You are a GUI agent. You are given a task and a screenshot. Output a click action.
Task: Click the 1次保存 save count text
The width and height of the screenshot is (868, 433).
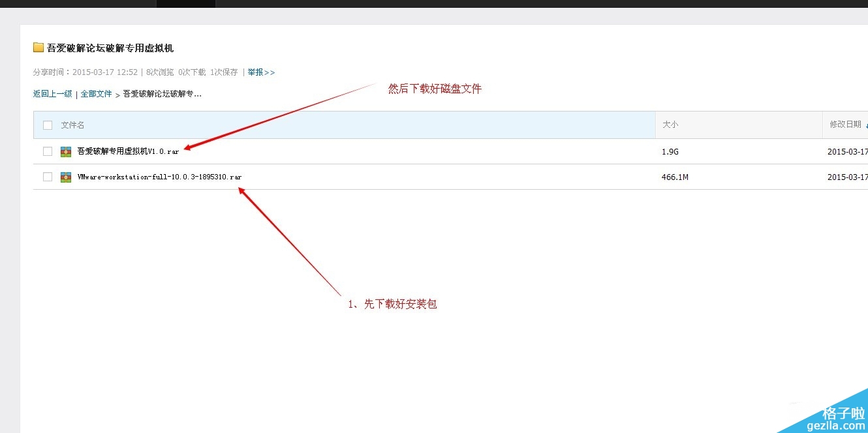tap(224, 72)
